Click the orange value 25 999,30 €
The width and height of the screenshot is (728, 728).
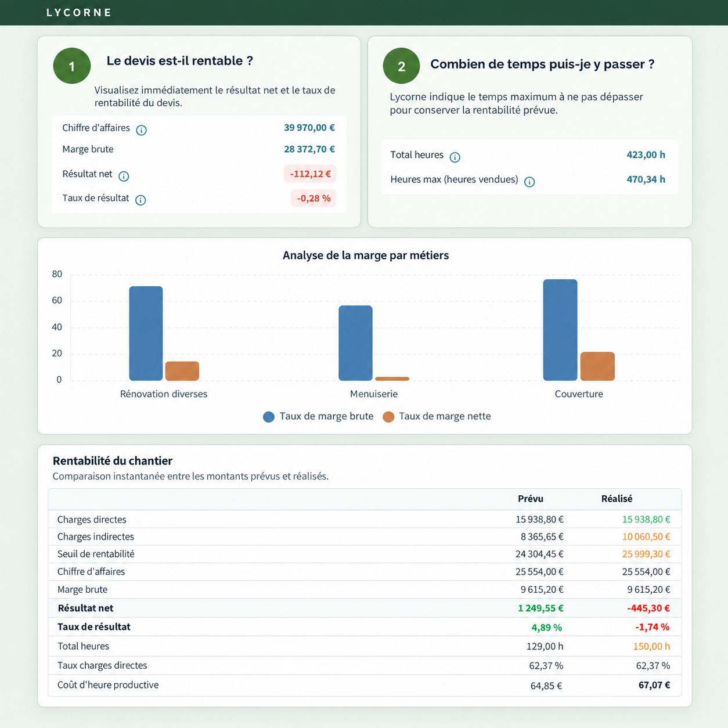pyautogui.click(x=646, y=554)
